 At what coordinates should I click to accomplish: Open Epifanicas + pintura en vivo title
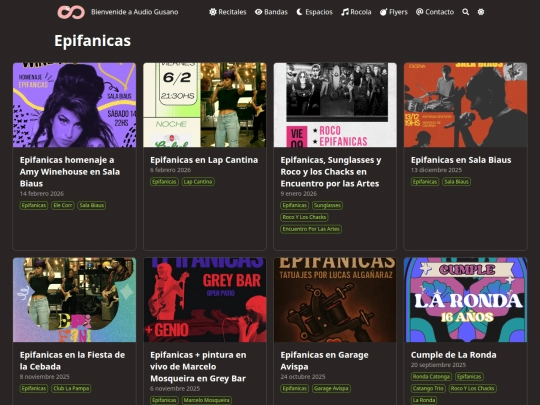tap(198, 366)
